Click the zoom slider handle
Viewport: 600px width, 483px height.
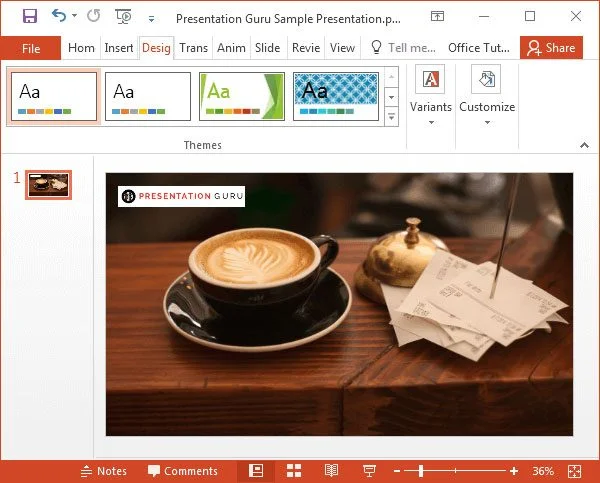[421, 471]
